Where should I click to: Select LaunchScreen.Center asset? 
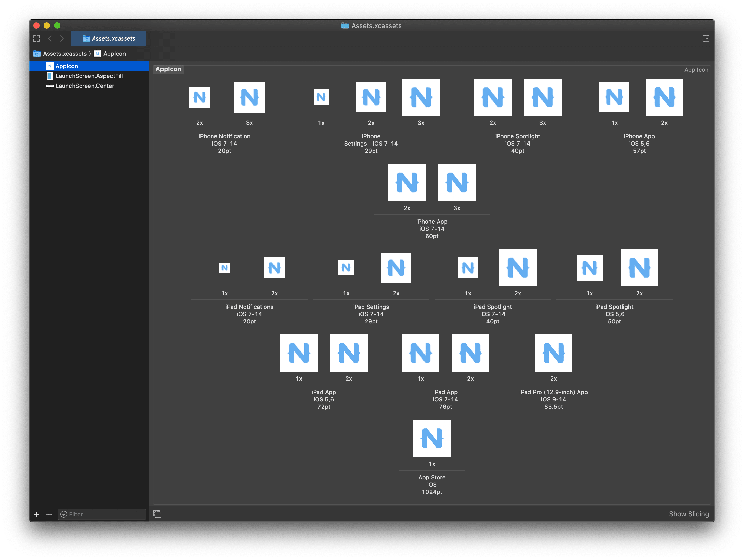pos(84,86)
